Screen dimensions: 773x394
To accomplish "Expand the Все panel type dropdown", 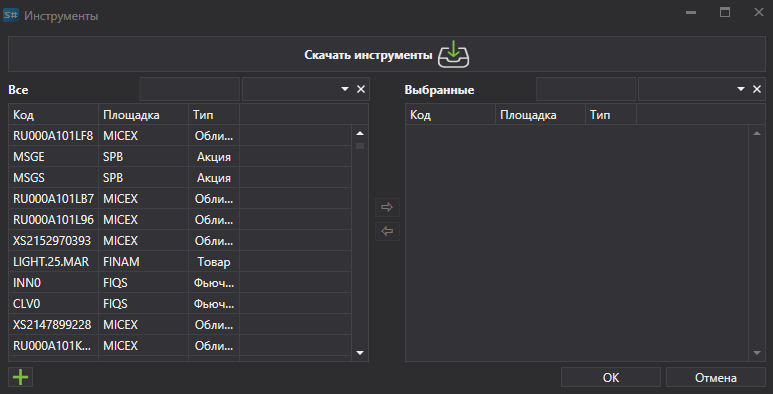I will 345,89.
